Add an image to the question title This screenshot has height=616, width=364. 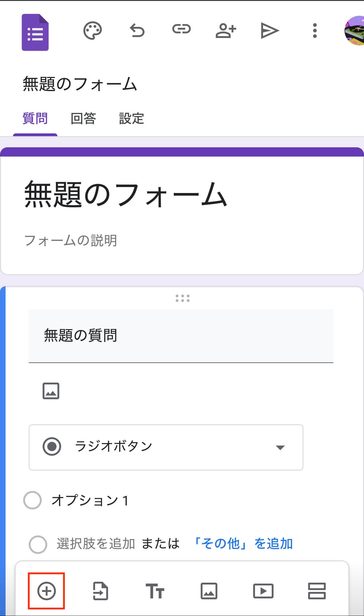point(51,391)
